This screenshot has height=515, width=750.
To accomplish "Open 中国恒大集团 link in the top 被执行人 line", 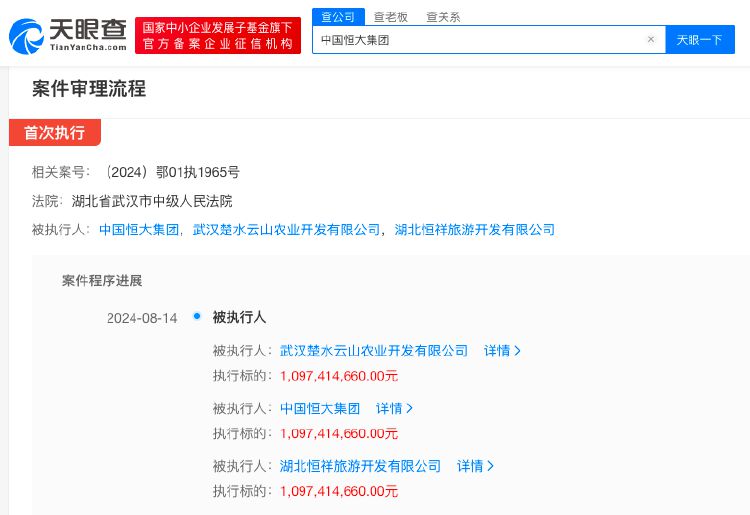I will pyautogui.click(x=139, y=230).
